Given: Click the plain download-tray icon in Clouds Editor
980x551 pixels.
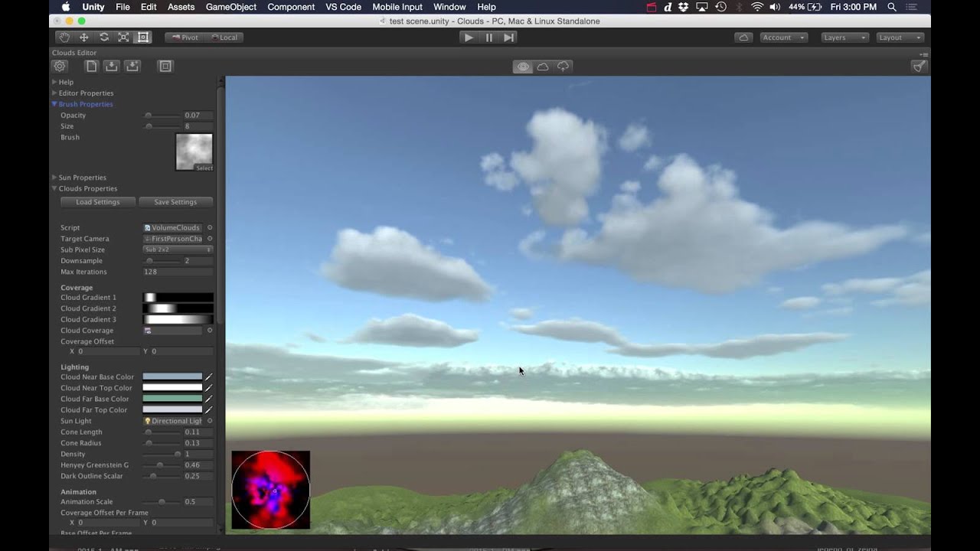Looking at the screenshot, I should (x=112, y=67).
